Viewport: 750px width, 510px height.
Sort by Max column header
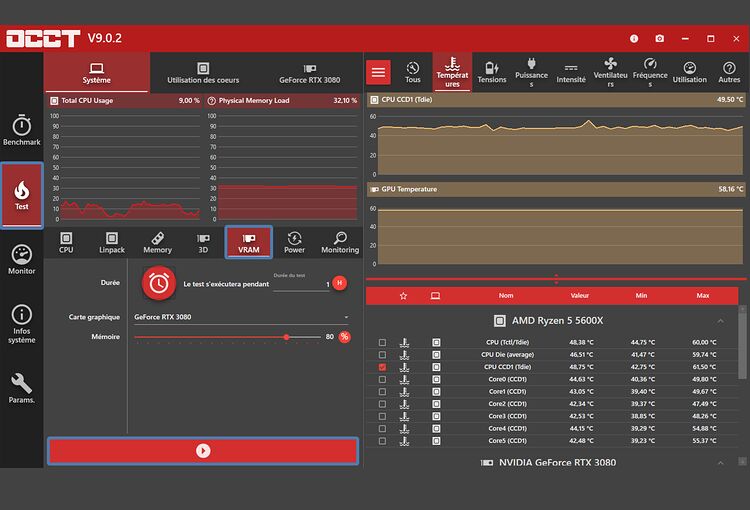703,296
